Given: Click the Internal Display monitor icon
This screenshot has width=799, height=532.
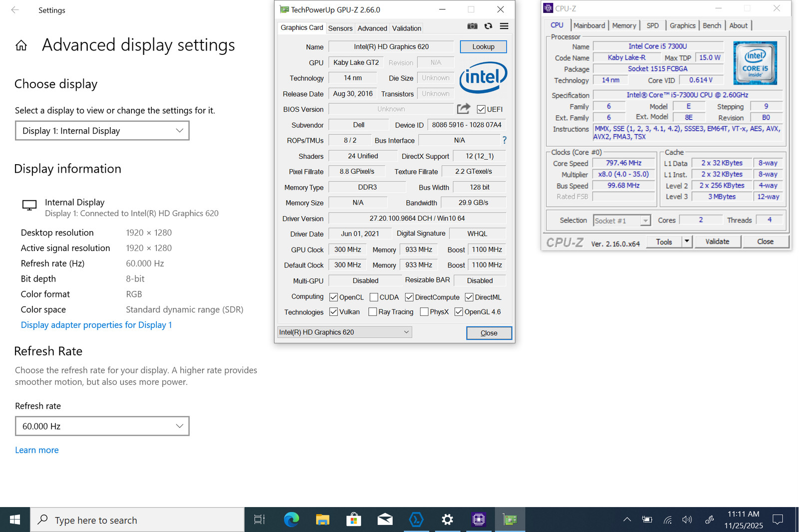Looking at the screenshot, I should point(29,205).
